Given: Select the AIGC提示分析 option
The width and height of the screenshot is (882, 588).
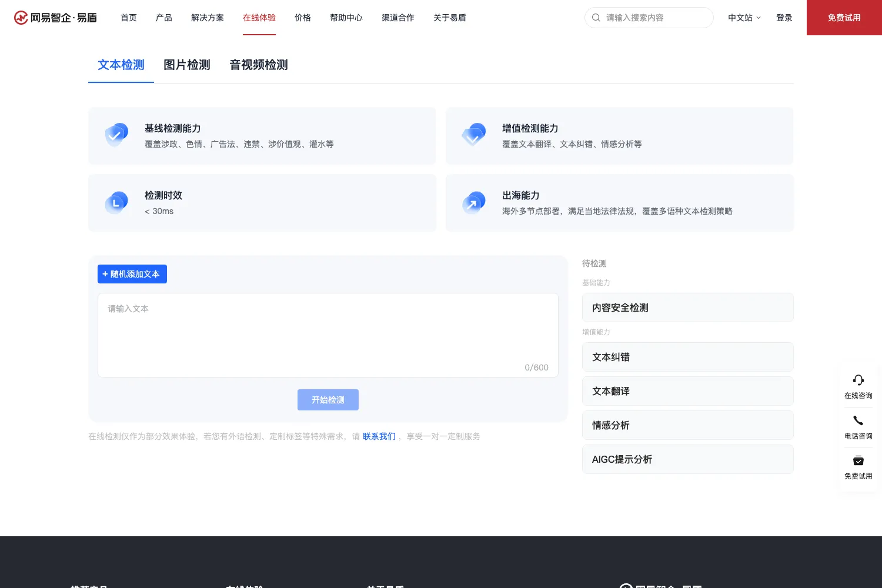Looking at the screenshot, I should click(x=688, y=459).
